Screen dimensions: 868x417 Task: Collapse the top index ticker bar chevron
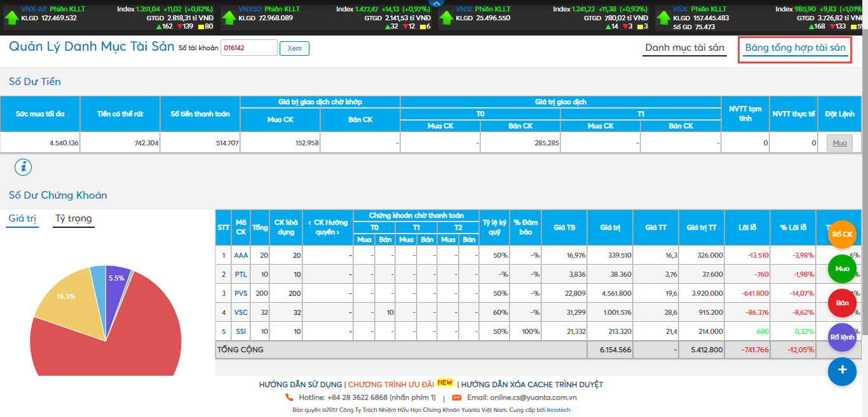point(435,3)
